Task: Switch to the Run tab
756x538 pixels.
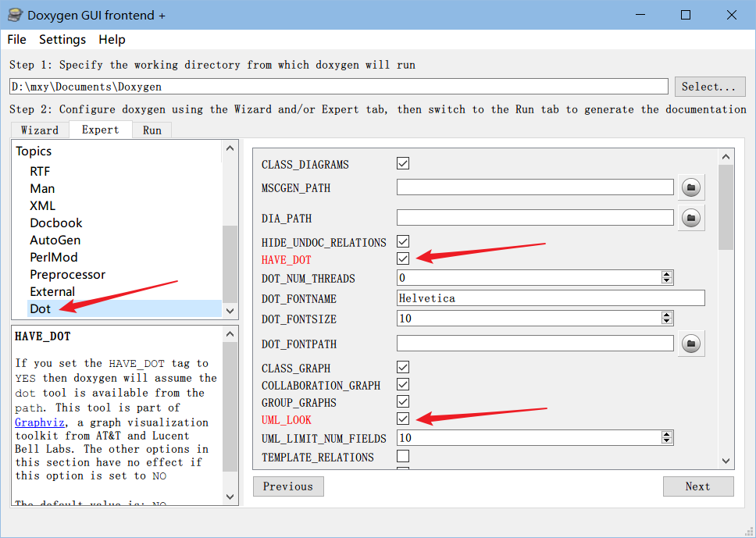Action: 152,130
